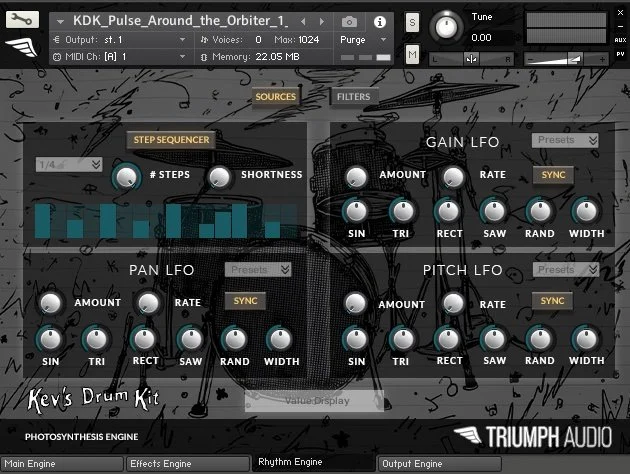Screen dimensions: 630x474
Task: Toggle Pan LFO SYNC
Action: coord(245,301)
